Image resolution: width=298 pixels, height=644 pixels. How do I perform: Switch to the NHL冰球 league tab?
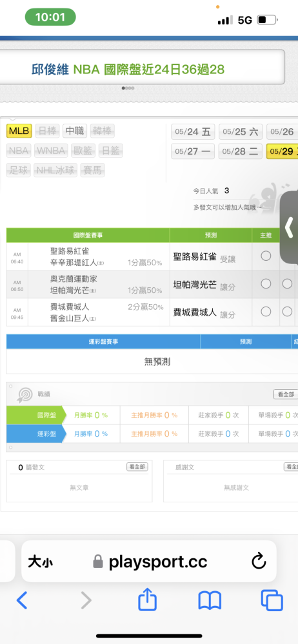pos(55,170)
